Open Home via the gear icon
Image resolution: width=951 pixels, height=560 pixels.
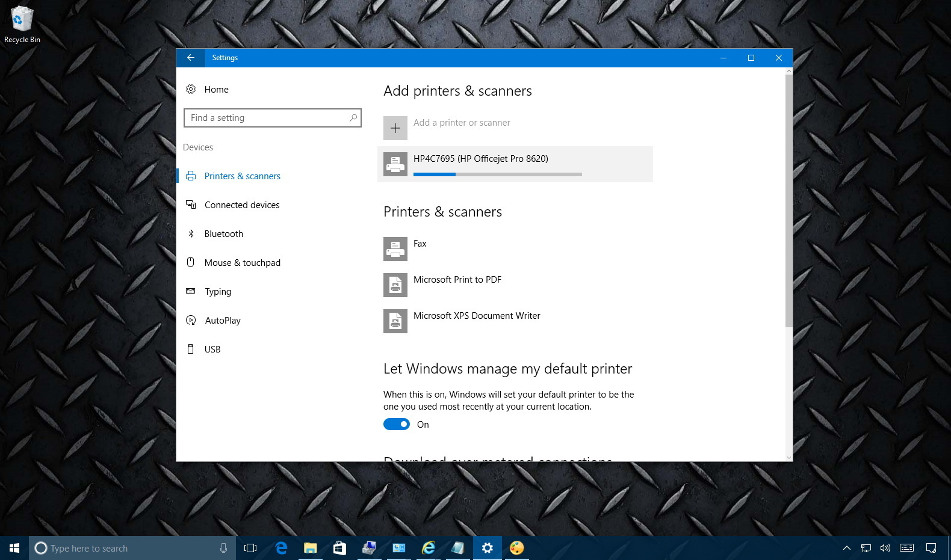(191, 90)
